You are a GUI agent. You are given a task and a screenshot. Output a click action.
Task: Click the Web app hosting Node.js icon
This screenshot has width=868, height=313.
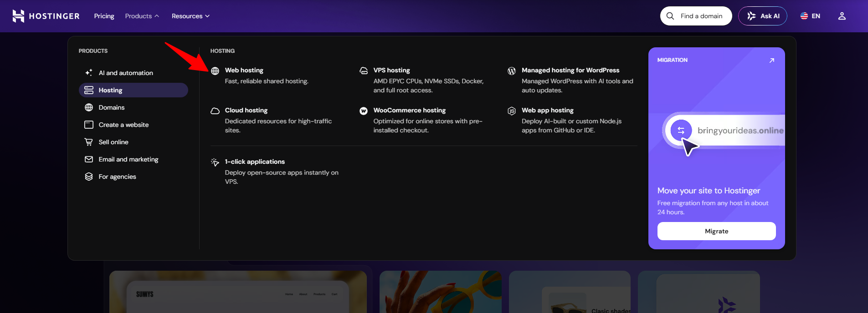point(512,111)
